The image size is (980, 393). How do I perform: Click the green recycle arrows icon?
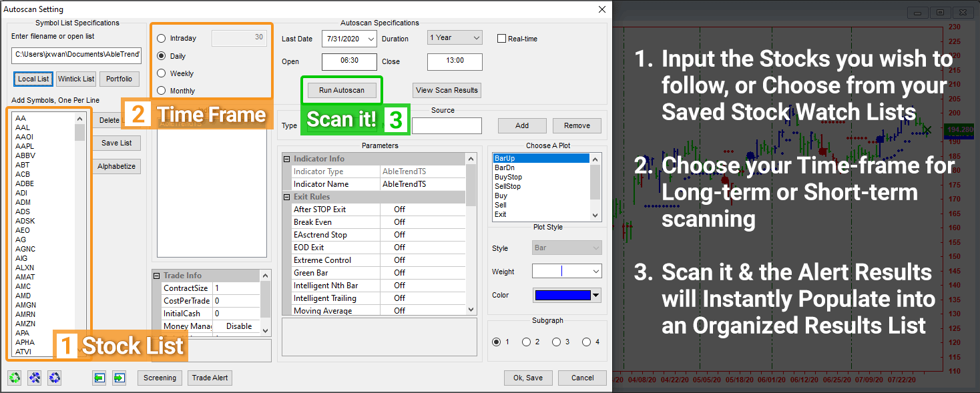click(x=15, y=378)
